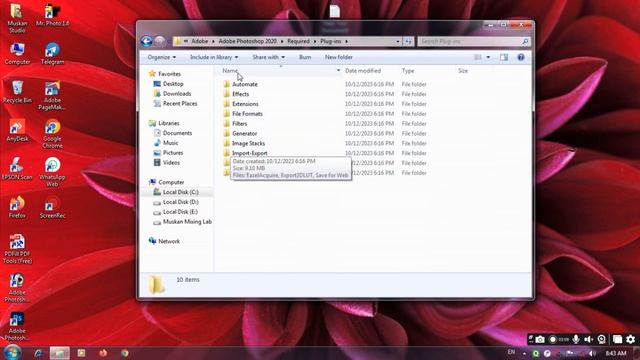Select the Automate folder

(244, 84)
